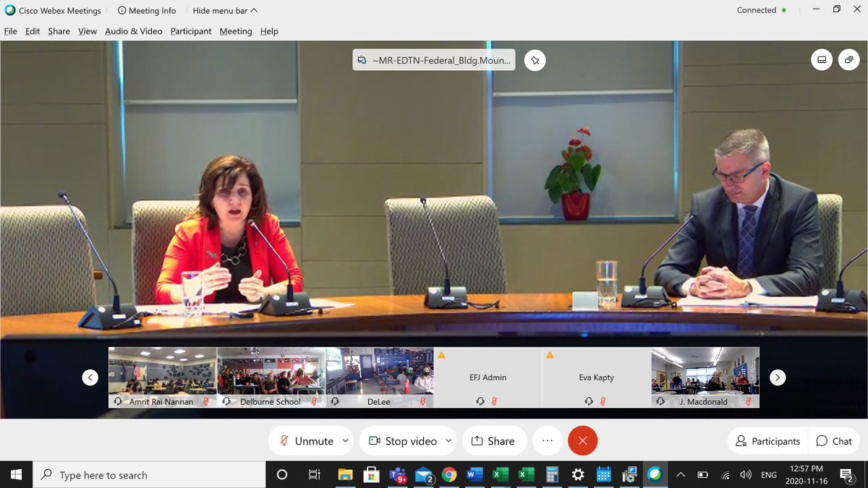Open the Edit menu

pos(33,31)
